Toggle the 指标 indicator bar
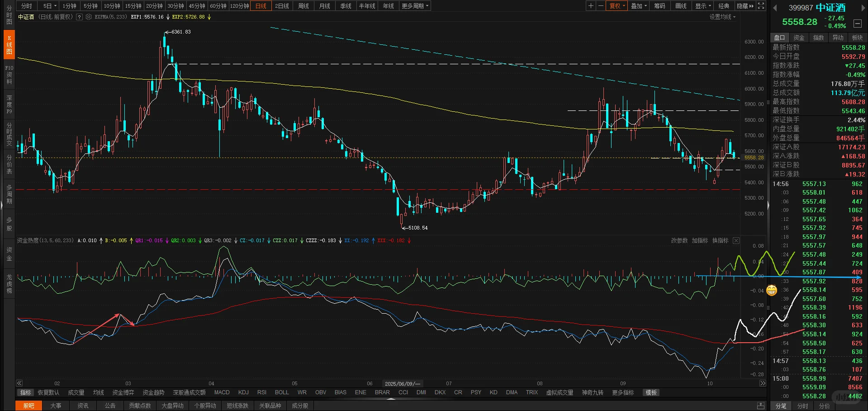The height and width of the screenshot is (411, 868). coord(25,392)
